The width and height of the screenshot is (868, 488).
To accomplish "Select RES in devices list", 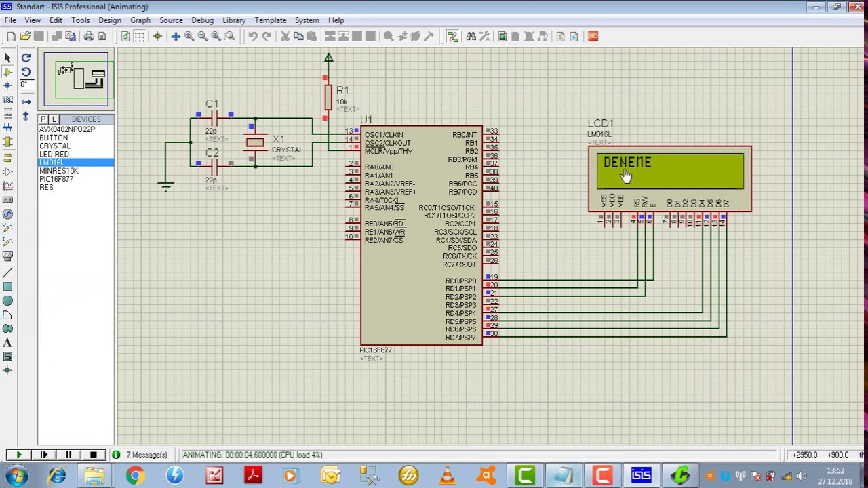I will [46, 187].
